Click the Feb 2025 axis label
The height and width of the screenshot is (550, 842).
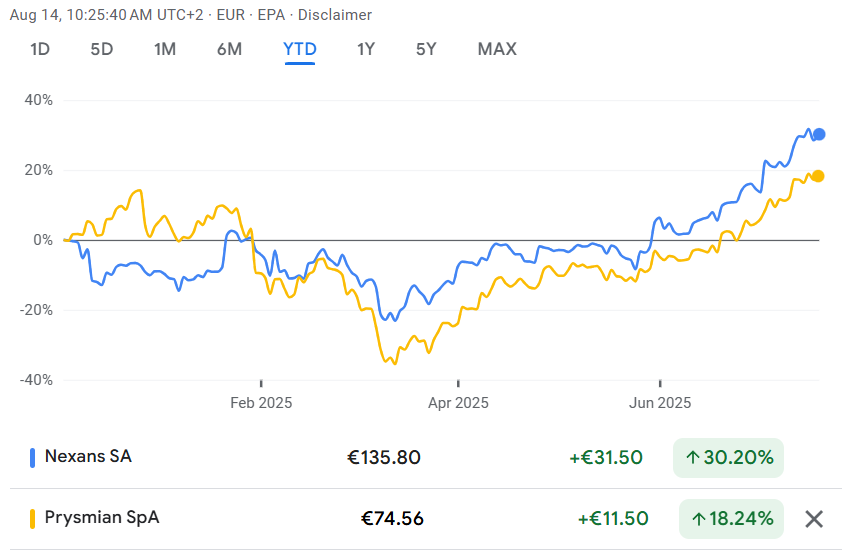coord(261,403)
